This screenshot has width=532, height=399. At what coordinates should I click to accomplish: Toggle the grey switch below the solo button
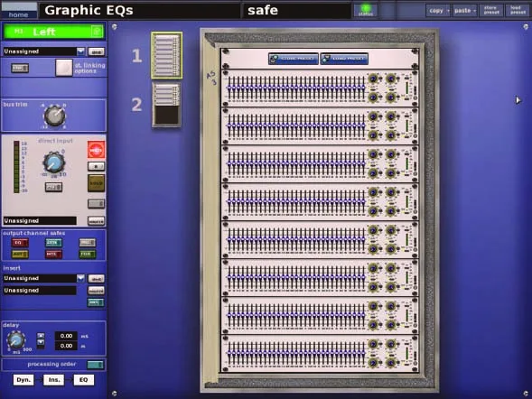(x=97, y=203)
